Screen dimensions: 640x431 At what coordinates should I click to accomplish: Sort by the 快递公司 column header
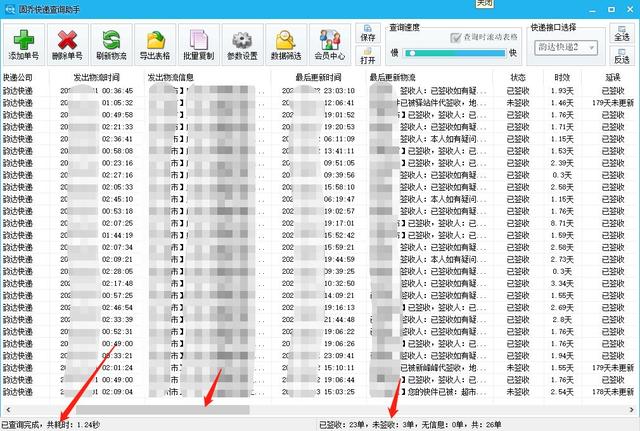tap(18, 78)
